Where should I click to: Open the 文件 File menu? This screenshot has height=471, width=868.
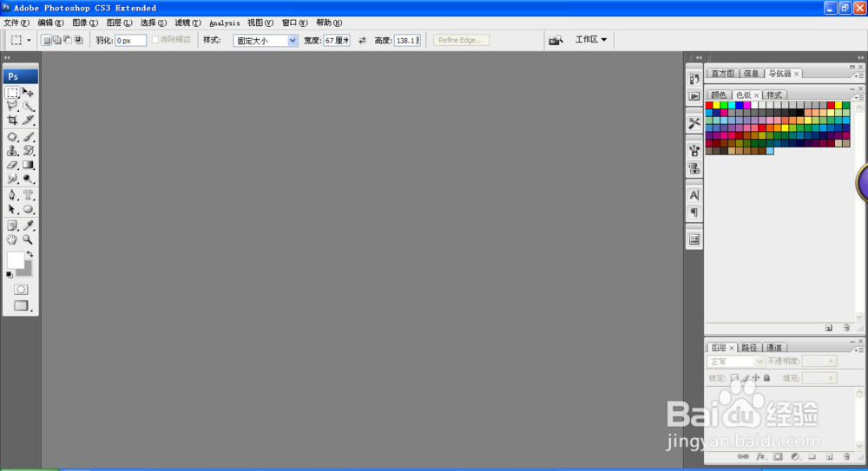point(16,23)
